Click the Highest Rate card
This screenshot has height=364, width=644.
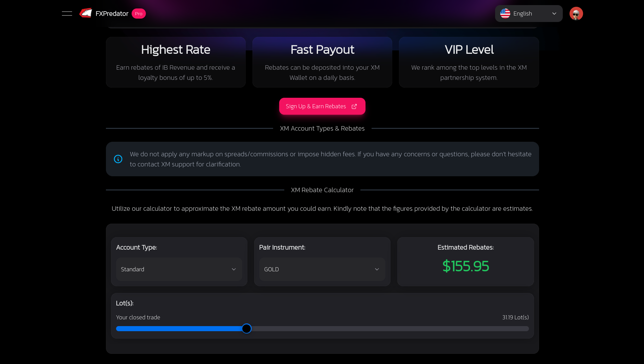[x=176, y=62]
